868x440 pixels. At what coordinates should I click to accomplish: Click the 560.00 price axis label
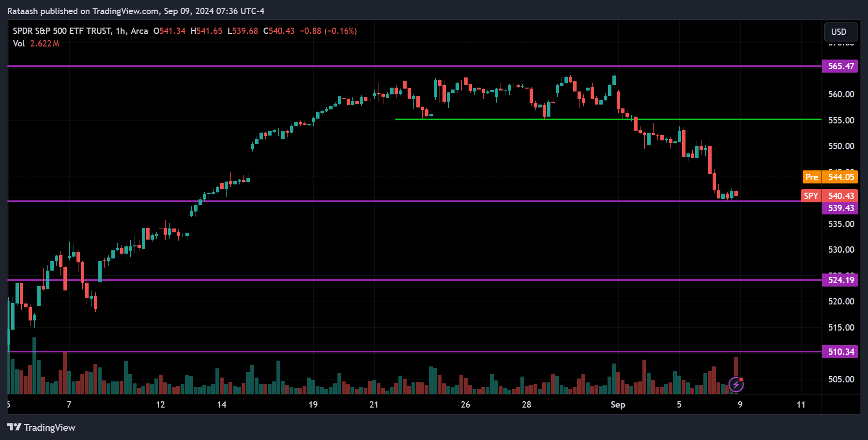841,94
